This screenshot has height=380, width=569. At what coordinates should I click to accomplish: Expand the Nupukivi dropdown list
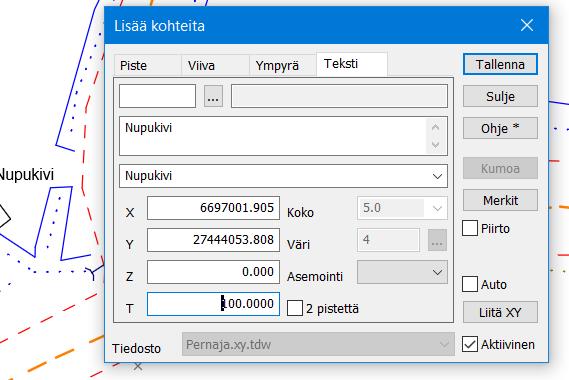(437, 176)
